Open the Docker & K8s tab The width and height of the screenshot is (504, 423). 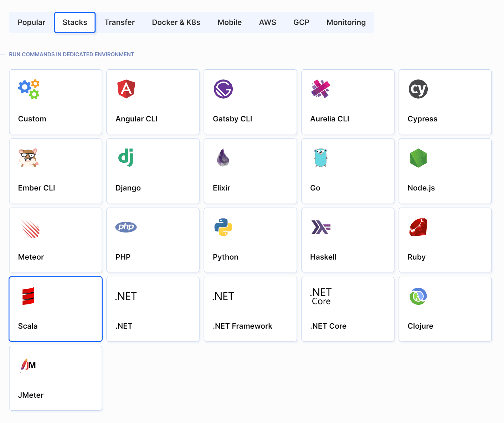tap(176, 22)
